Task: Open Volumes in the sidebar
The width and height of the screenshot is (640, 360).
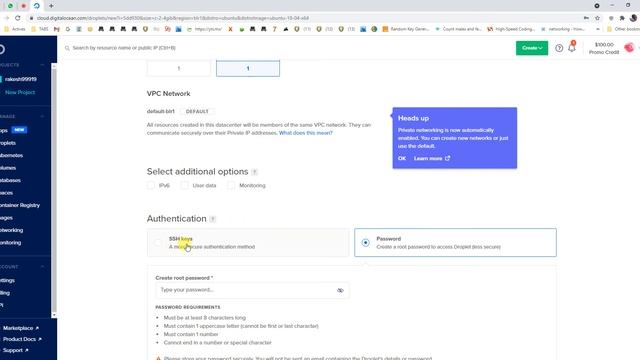Action: pyautogui.click(x=8, y=168)
